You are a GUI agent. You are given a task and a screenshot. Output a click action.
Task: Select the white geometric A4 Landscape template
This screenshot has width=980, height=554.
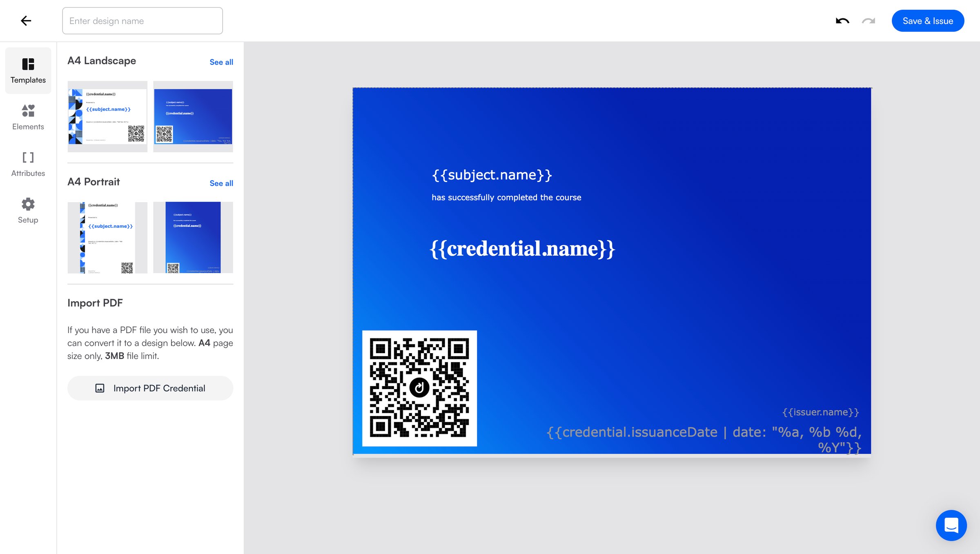click(x=107, y=116)
